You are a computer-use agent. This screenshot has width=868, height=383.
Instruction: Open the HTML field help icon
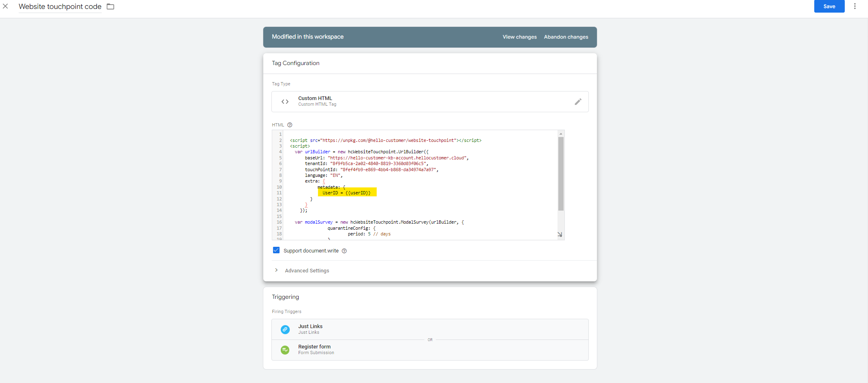point(290,125)
